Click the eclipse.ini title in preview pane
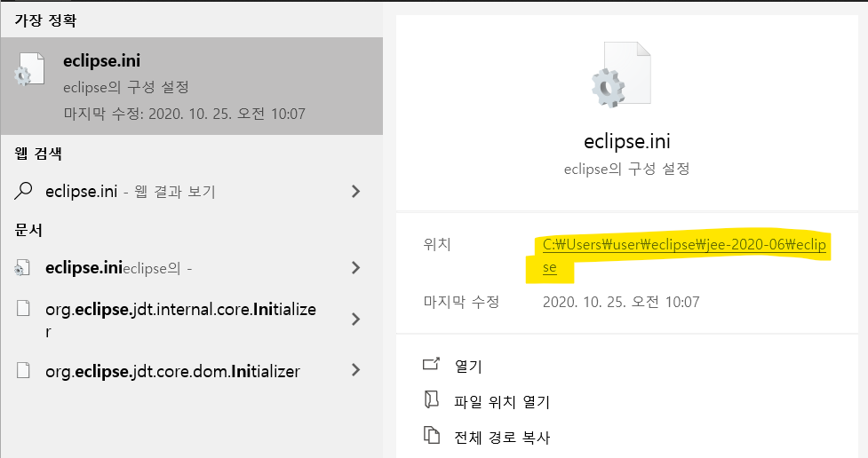Image resolution: width=868 pixels, height=458 pixels. [x=626, y=141]
